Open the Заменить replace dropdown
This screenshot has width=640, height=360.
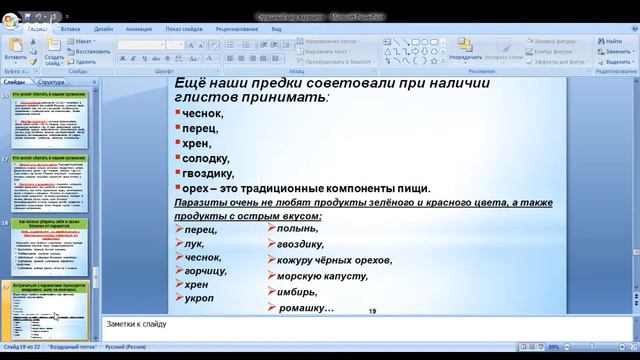pyautogui.click(x=616, y=52)
